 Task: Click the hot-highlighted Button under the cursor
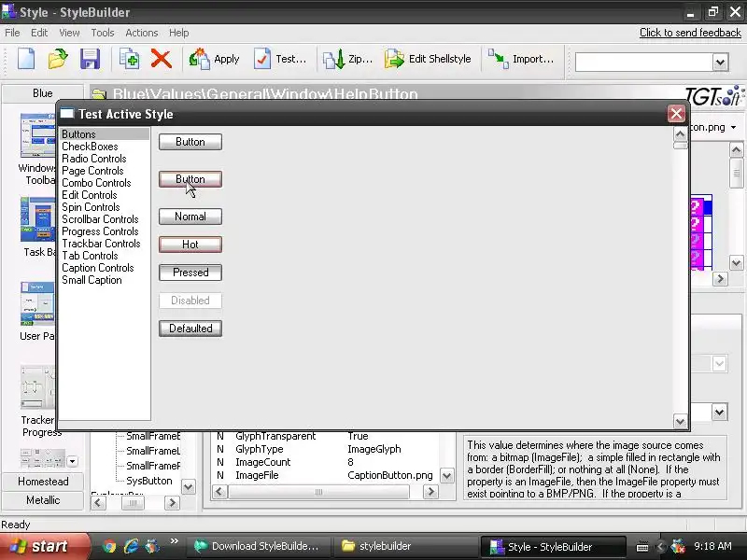pyautogui.click(x=190, y=179)
